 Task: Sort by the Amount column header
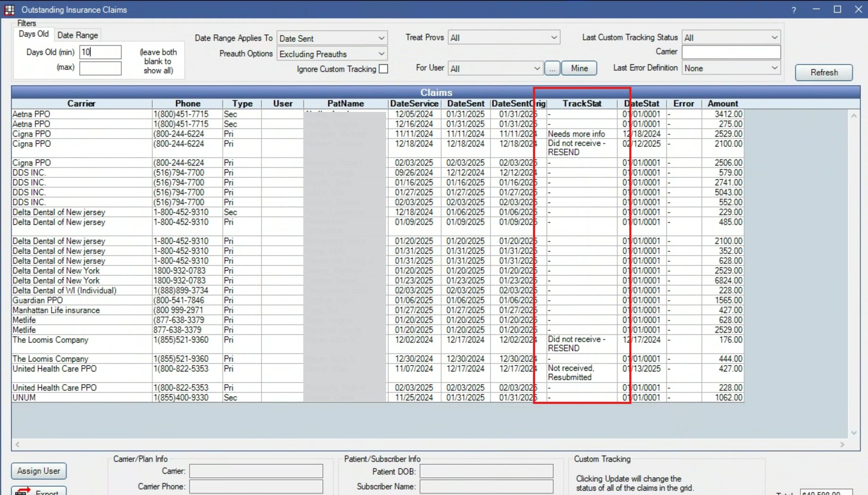(x=723, y=104)
